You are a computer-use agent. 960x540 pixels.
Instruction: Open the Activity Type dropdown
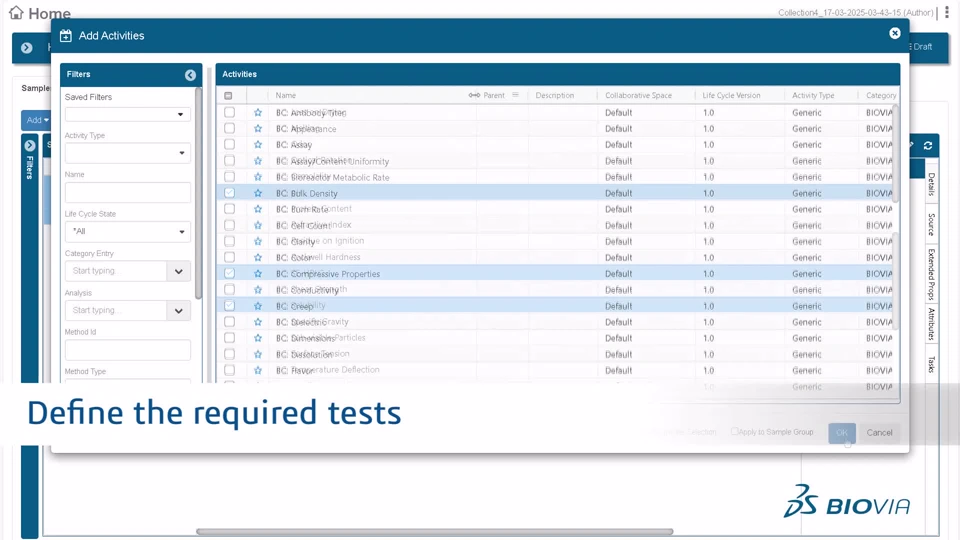click(128, 153)
